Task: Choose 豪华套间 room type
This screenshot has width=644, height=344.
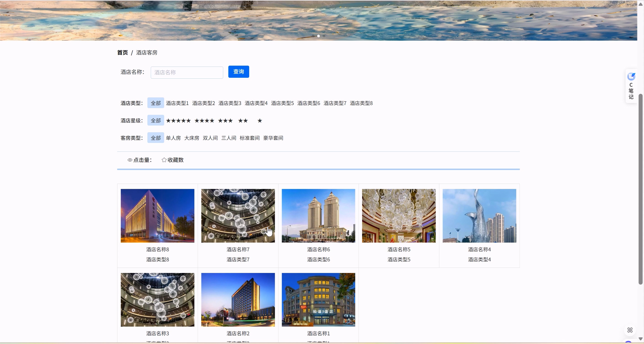Action: pyautogui.click(x=273, y=138)
